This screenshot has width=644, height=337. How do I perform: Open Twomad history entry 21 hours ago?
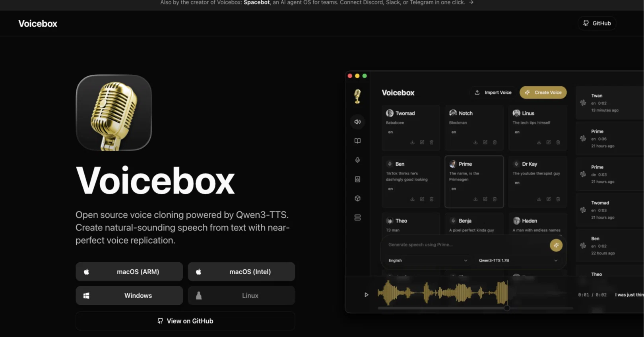pos(609,210)
